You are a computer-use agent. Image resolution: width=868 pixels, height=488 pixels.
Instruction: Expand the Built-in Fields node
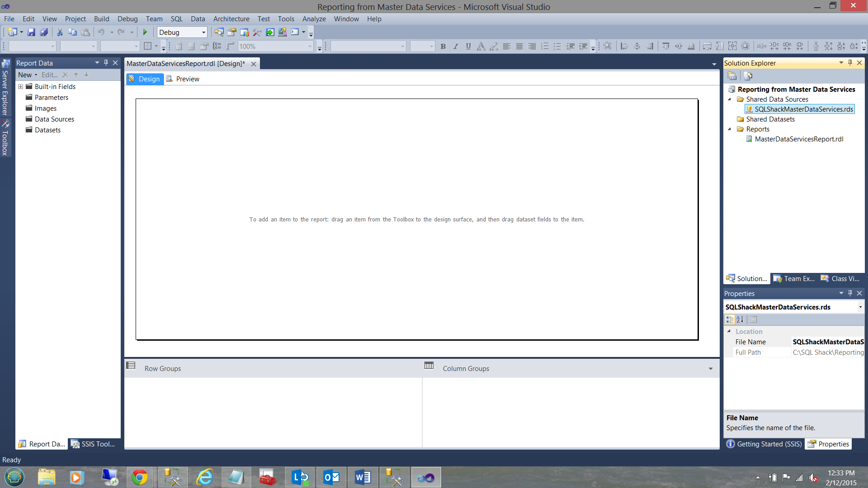tap(20, 87)
